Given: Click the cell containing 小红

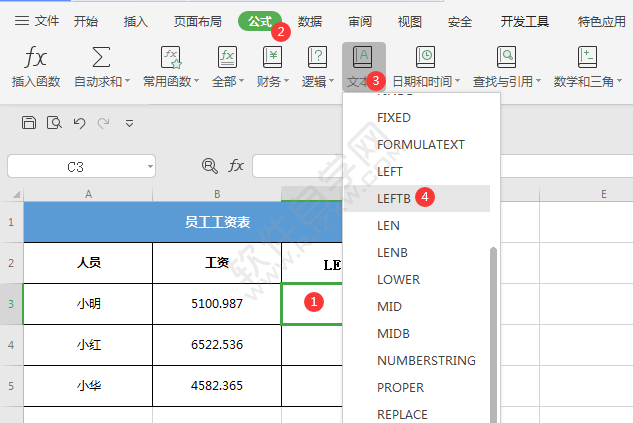Looking at the screenshot, I should point(88,345).
